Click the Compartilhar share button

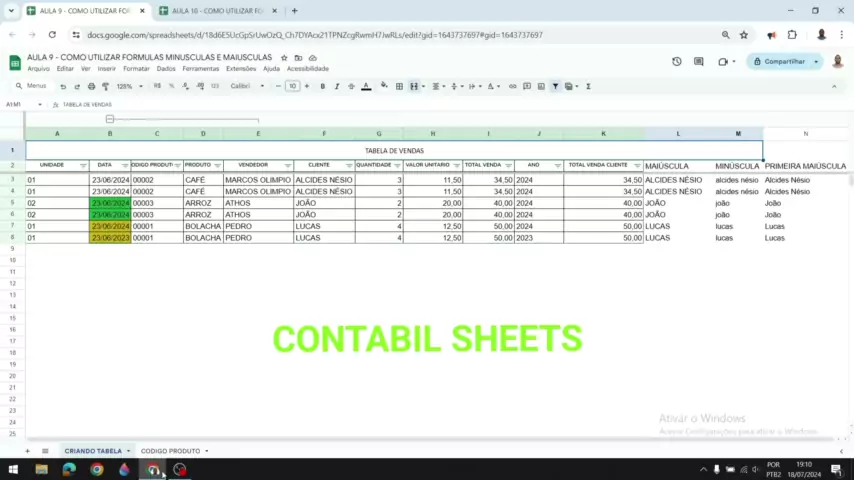coord(784,61)
